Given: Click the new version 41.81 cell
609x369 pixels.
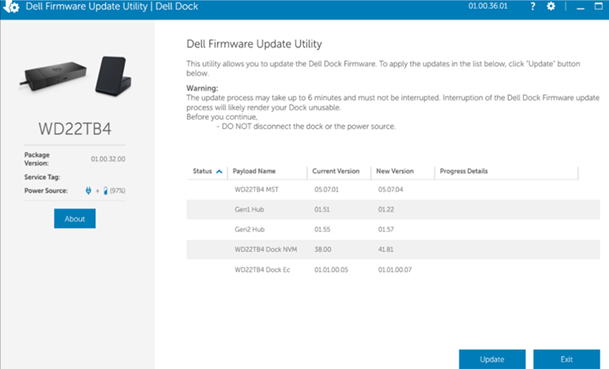Looking at the screenshot, I should coord(386,249).
